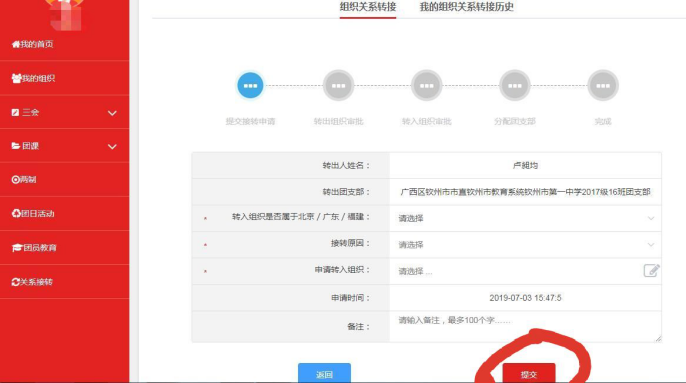Open 我的组织 group icon in sidebar
Viewport: 686px width, 383px height.
click(x=16, y=78)
